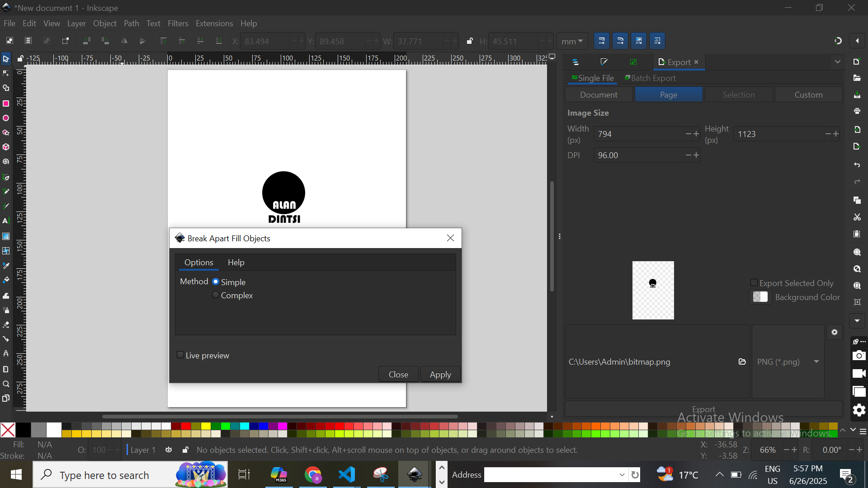
Task: Select the Pencil freehand tool
Action: pyautogui.click(x=6, y=192)
